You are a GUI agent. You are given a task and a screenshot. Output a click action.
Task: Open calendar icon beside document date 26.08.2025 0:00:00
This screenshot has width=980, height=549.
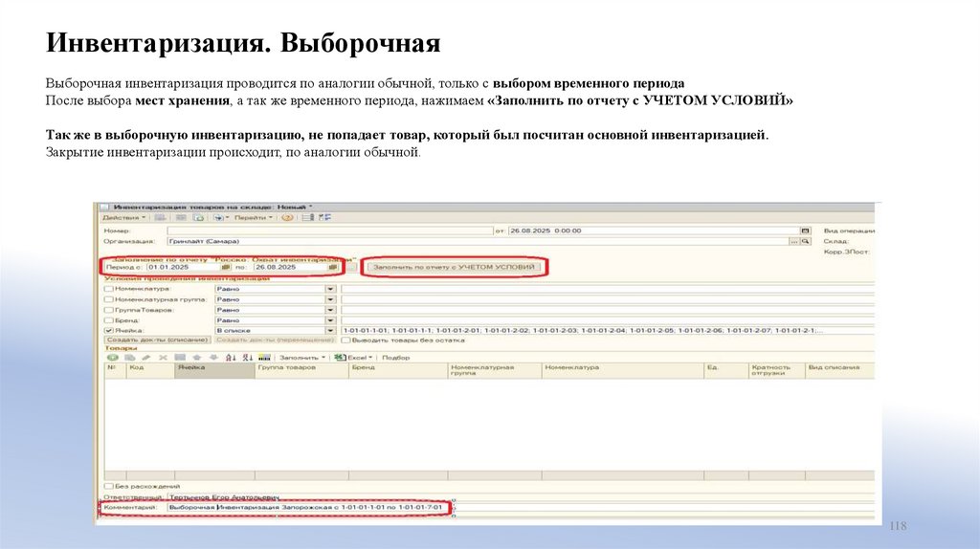[x=806, y=231]
